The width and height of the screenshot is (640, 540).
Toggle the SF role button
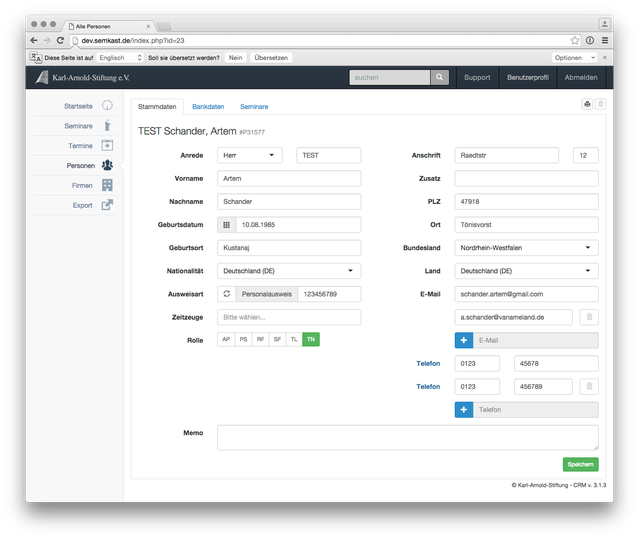pos(277,340)
